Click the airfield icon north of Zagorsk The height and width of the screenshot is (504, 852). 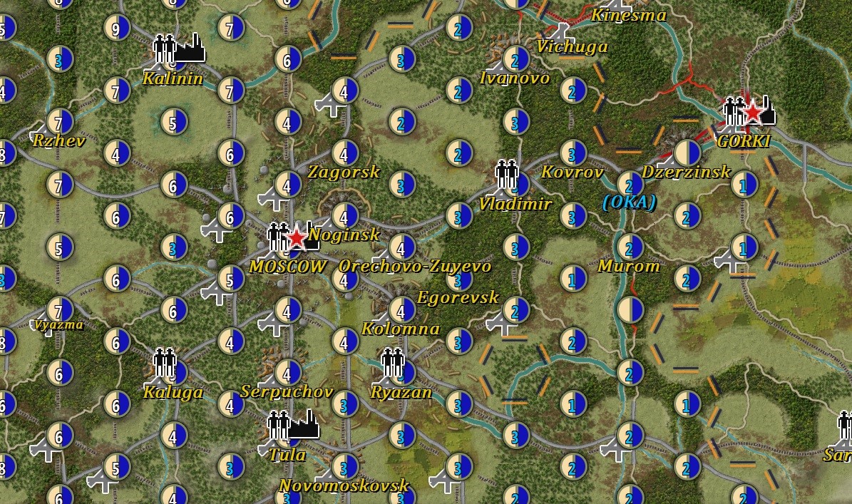click(x=331, y=104)
